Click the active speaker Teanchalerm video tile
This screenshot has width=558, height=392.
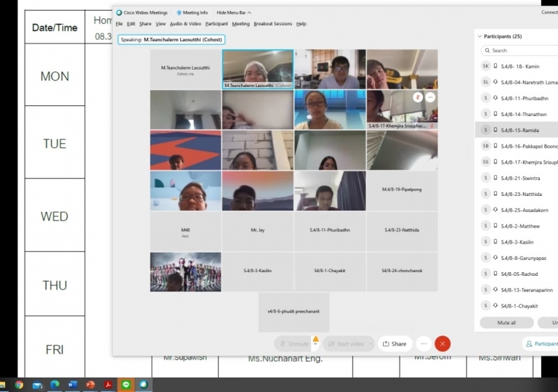tap(258, 69)
